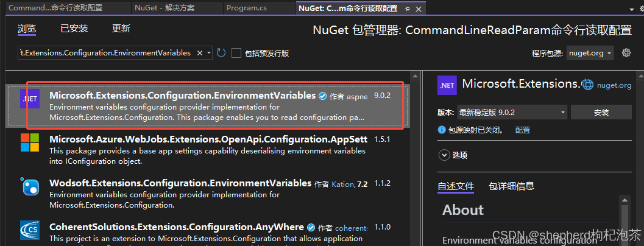
Task: Open the 配置 link for source mapping
Action: point(522,130)
